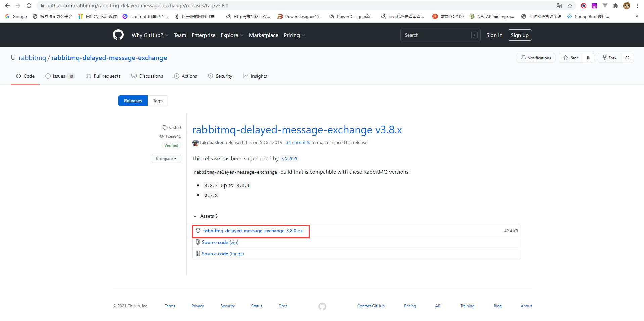Open the translate page icon in address bar
Viewport: 644px width, 321px height.
click(559, 6)
